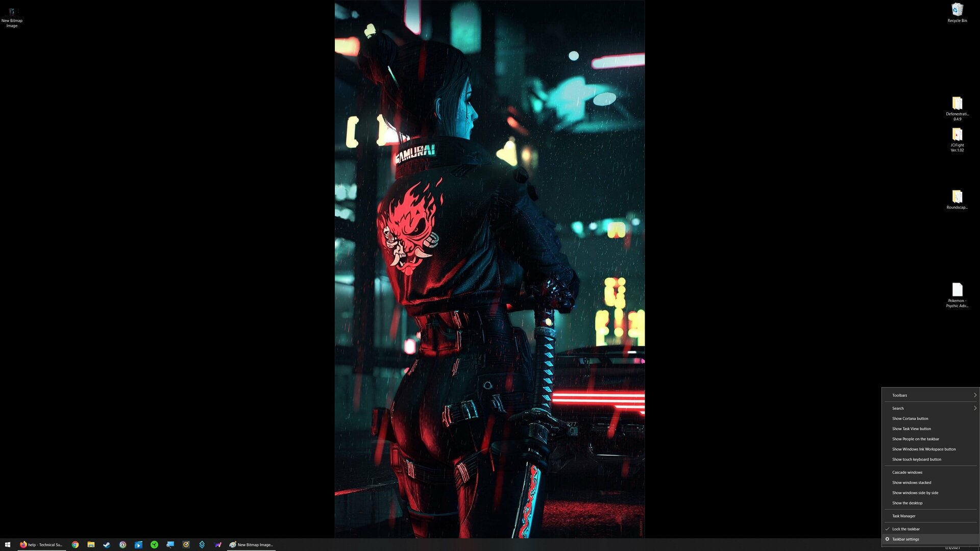The image size is (980, 551).
Task: Open the blue monitor magnifier taskbar icon
Action: coord(170,544)
